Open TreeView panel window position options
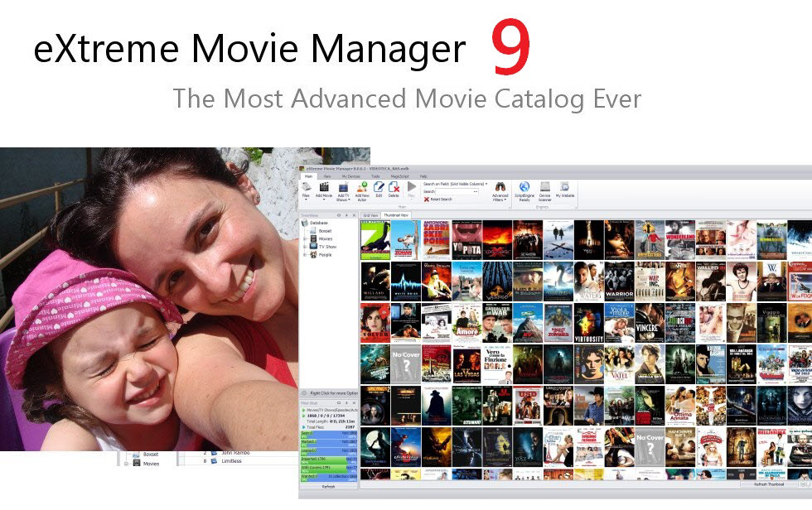Screen dimensions: 812x510 click(339, 215)
